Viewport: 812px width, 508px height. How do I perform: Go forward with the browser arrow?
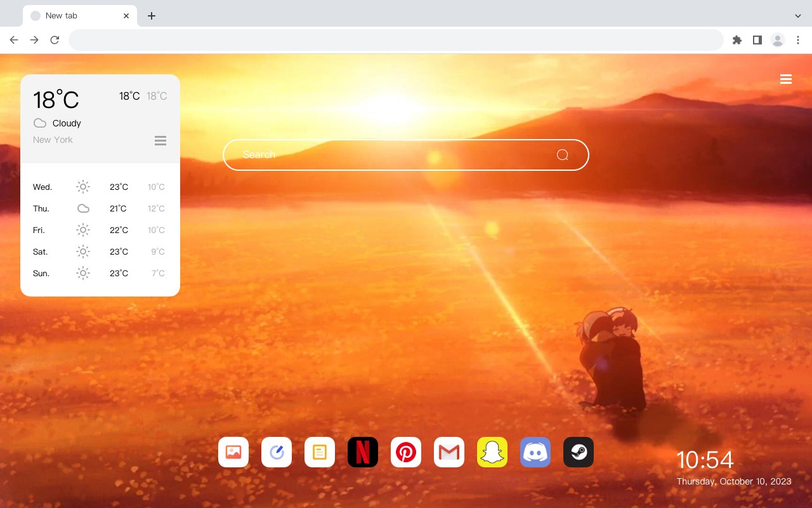coord(34,40)
